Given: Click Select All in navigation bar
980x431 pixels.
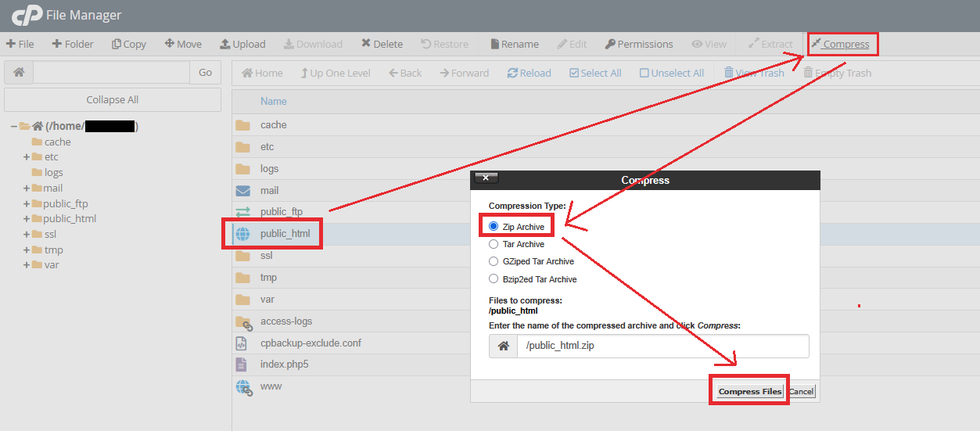Looking at the screenshot, I should pyautogui.click(x=595, y=73).
